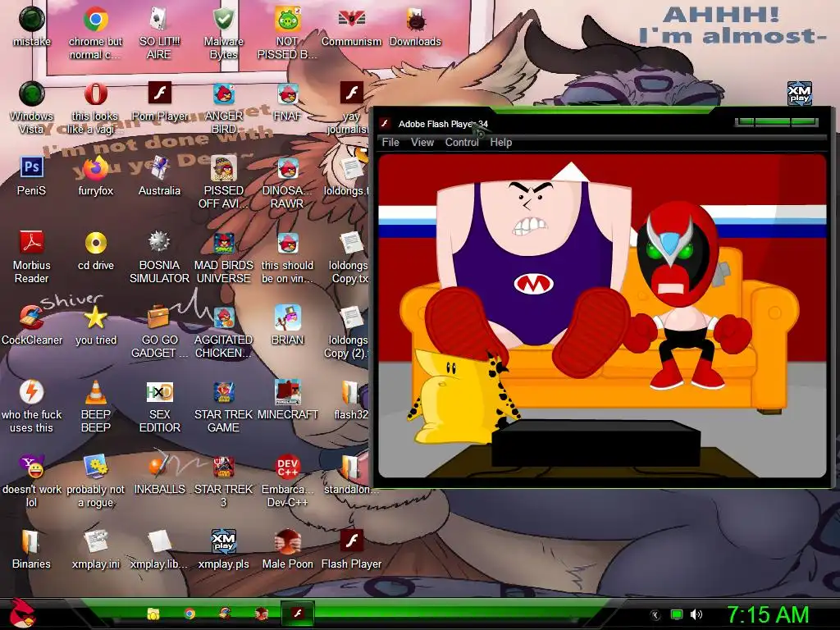Open the 'probably not a rogue' icon
This screenshot has height=630, width=840.
(95, 481)
